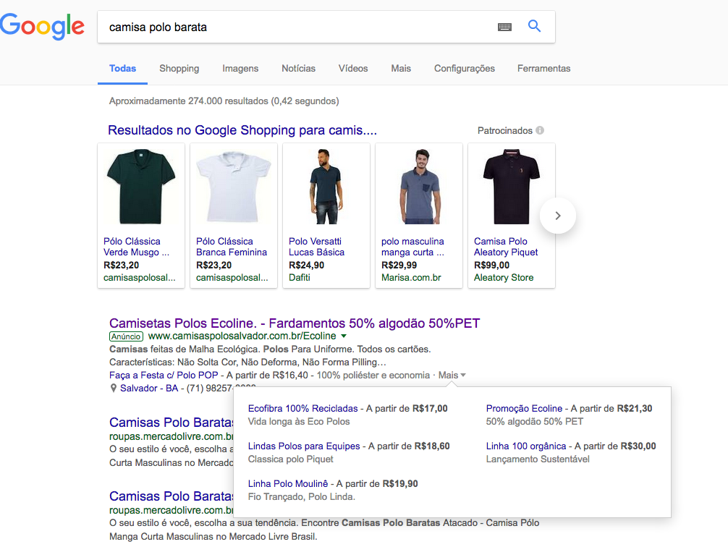Expand the ad URL dropdown arrow
This screenshot has height=560, width=728.
click(x=344, y=336)
